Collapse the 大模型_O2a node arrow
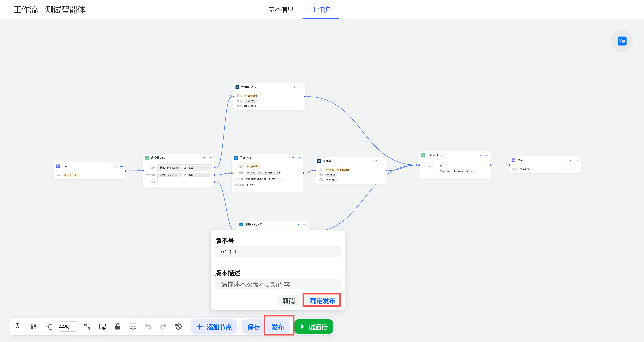The width and height of the screenshot is (644, 342). 294,87
